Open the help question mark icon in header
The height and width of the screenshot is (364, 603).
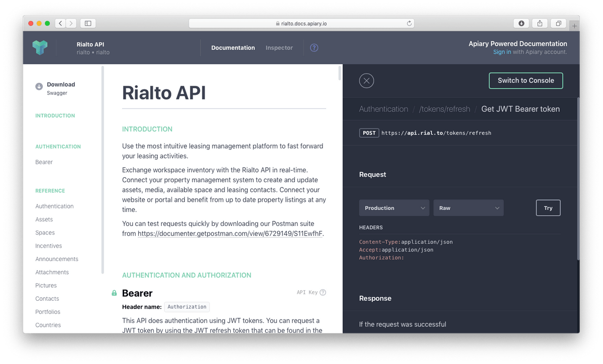click(x=314, y=48)
